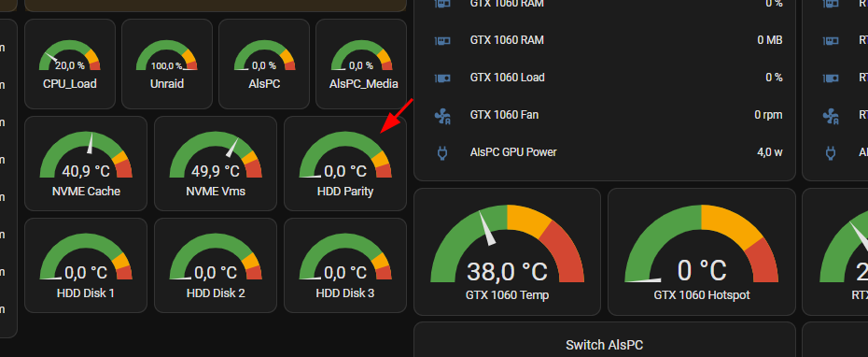Open the GTX 1060 Hotspot gauge card
Screen dimensions: 868x357
tap(701, 251)
